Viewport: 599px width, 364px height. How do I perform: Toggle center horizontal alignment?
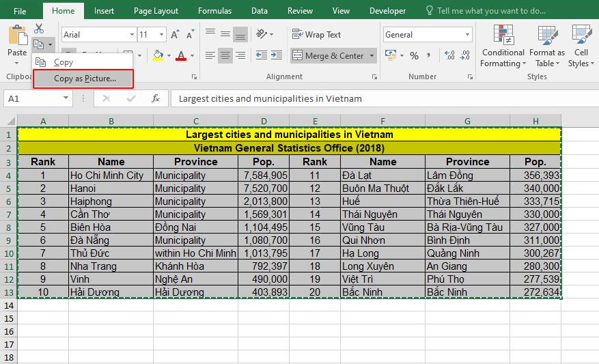click(x=225, y=56)
